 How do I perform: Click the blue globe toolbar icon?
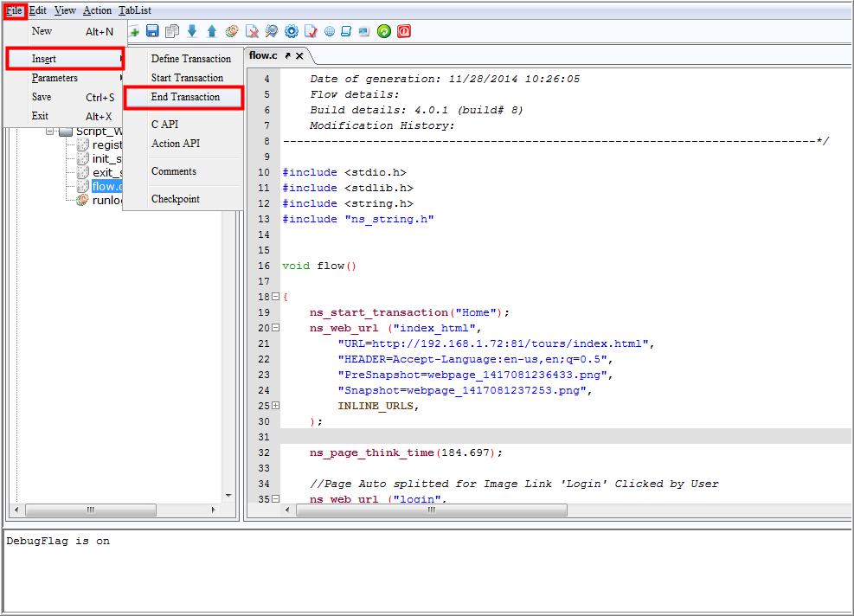(330, 31)
